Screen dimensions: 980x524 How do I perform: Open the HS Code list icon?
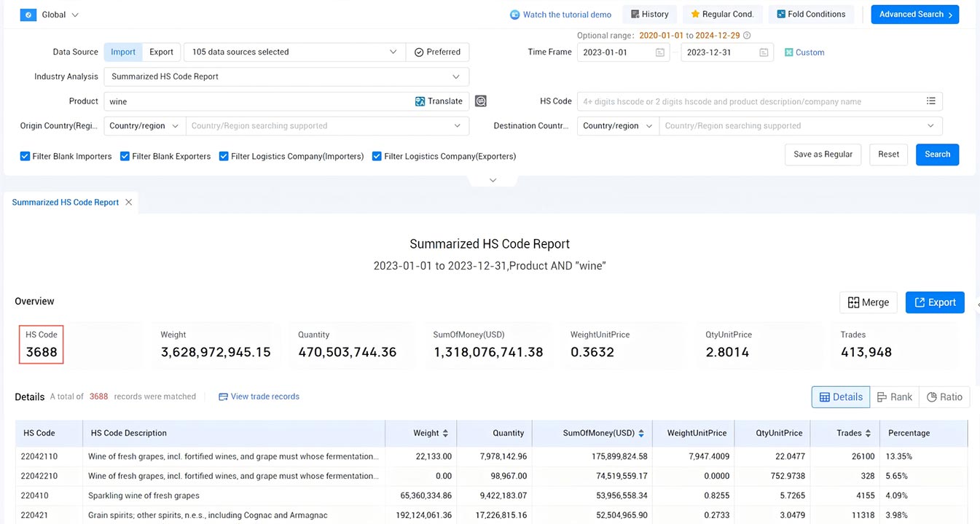[x=931, y=101]
